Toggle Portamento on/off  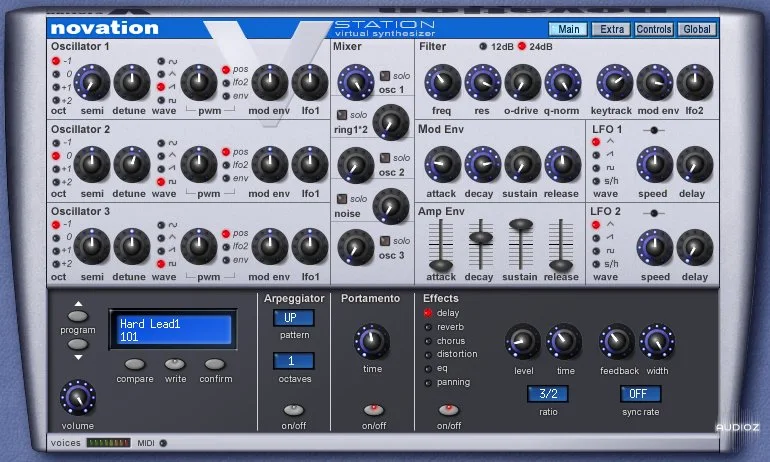(374, 410)
